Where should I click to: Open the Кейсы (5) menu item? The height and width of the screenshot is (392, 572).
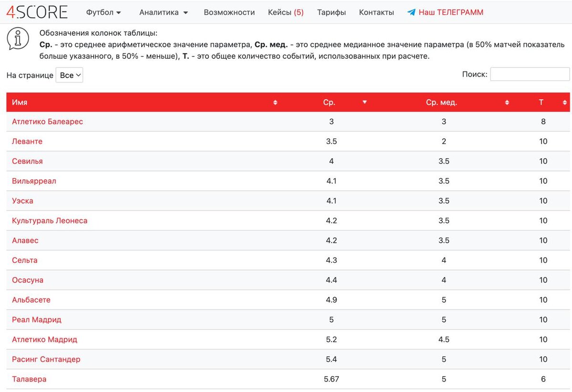286,12
